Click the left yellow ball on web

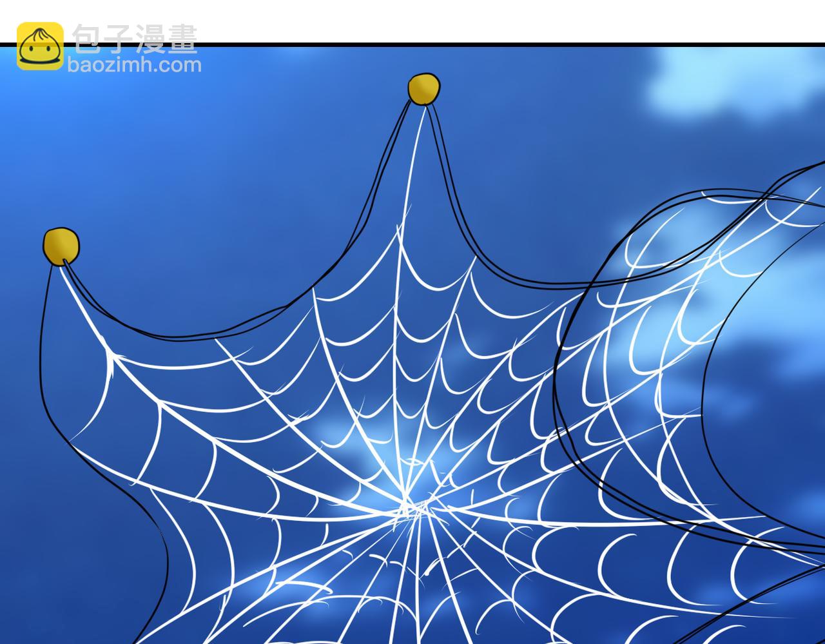point(61,246)
